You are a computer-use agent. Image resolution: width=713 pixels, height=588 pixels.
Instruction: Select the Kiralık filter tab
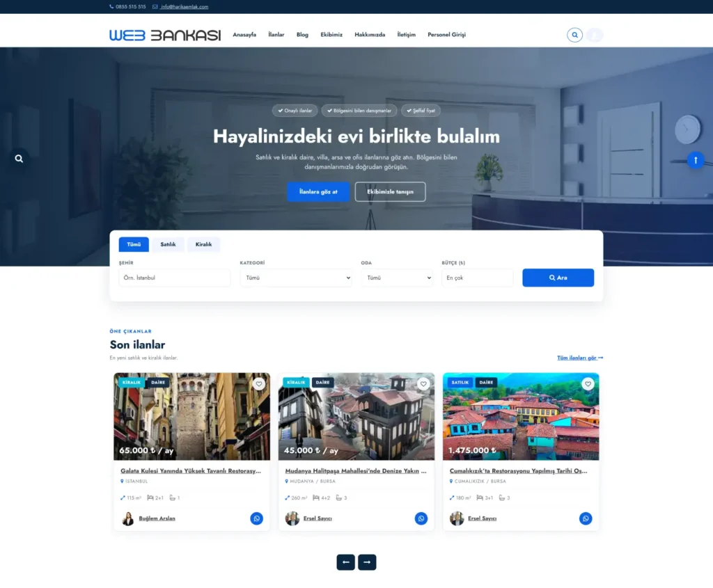[x=204, y=244]
